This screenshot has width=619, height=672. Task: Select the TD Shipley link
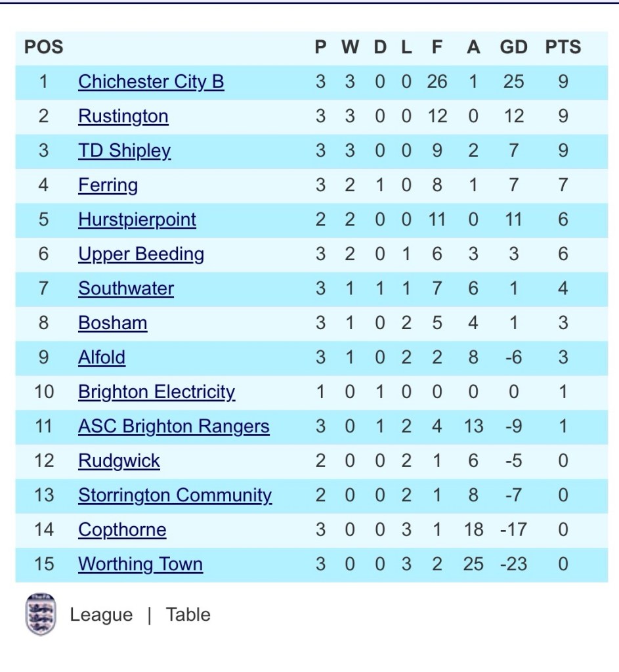pyautogui.click(x=124, y=151)
